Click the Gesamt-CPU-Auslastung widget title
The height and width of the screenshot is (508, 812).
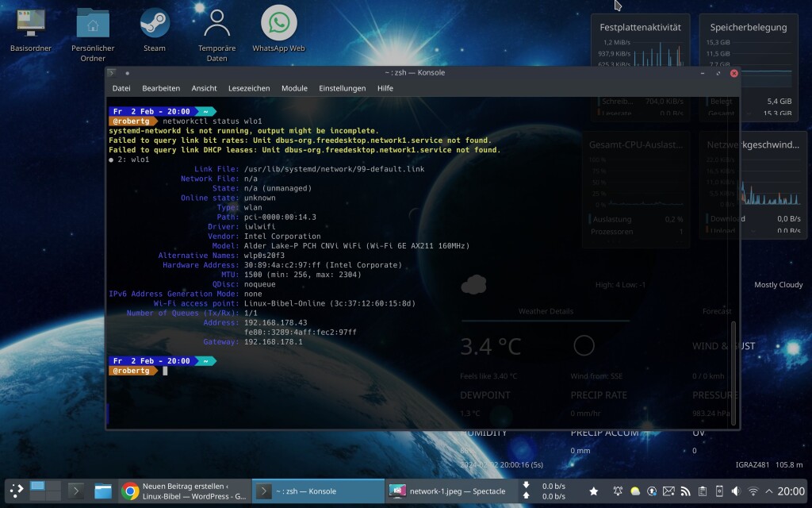pos(635,144)
